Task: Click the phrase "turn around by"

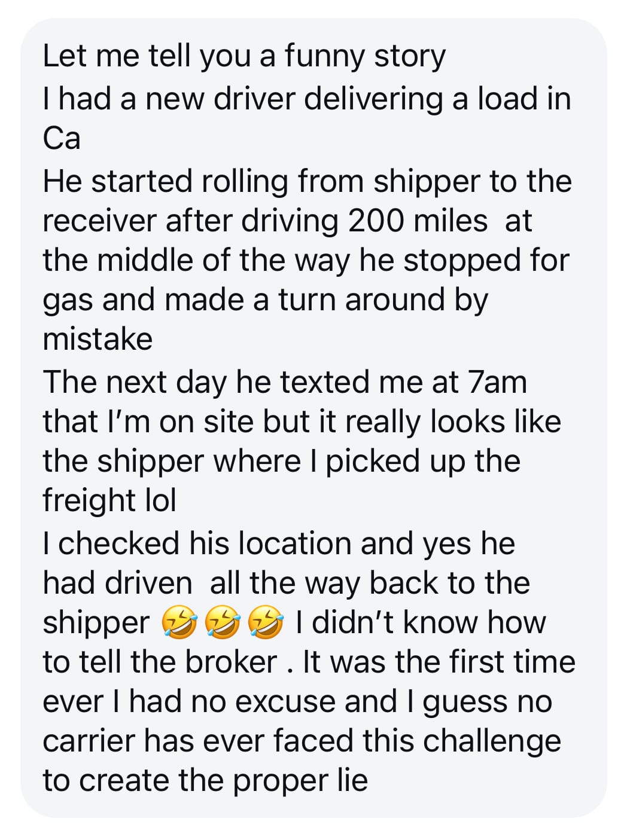Action: (x=383, y=300)
